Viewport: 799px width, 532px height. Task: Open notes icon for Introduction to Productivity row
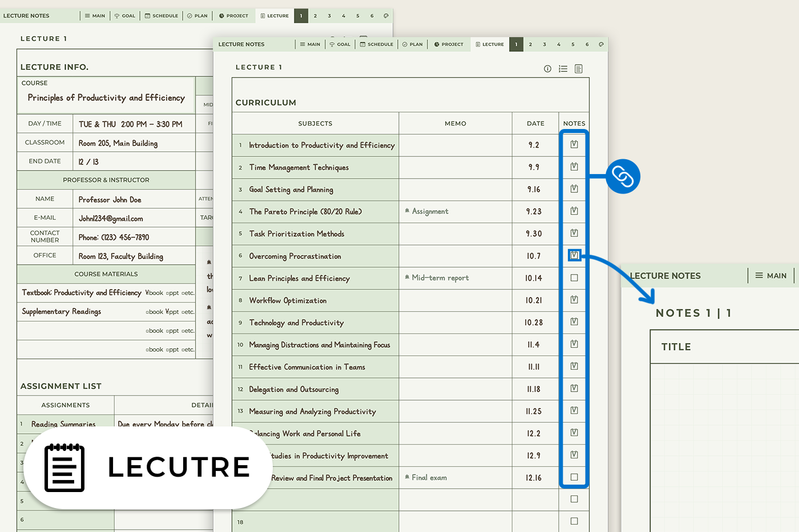coord(574,145)
